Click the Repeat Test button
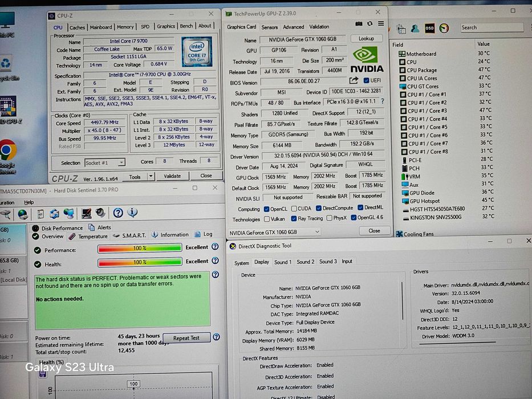Image resolution: width=532 pixels, height=399 pixels. [x=186, y=338]
